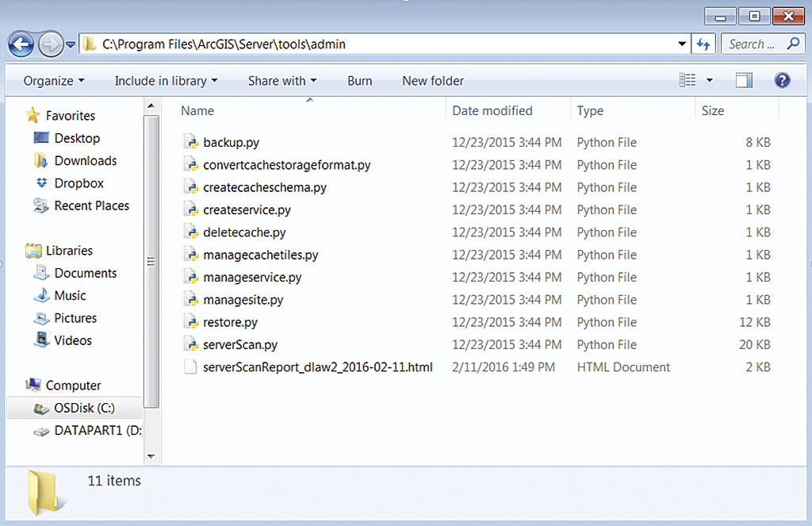Select the backup.py file icon
The image size is (812, 526).
coord(191,142)
